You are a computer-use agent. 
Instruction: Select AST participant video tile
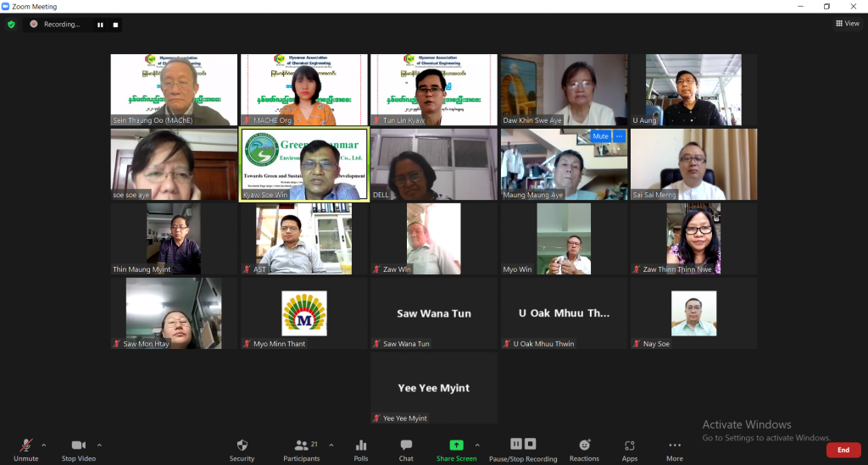[304, 239]
